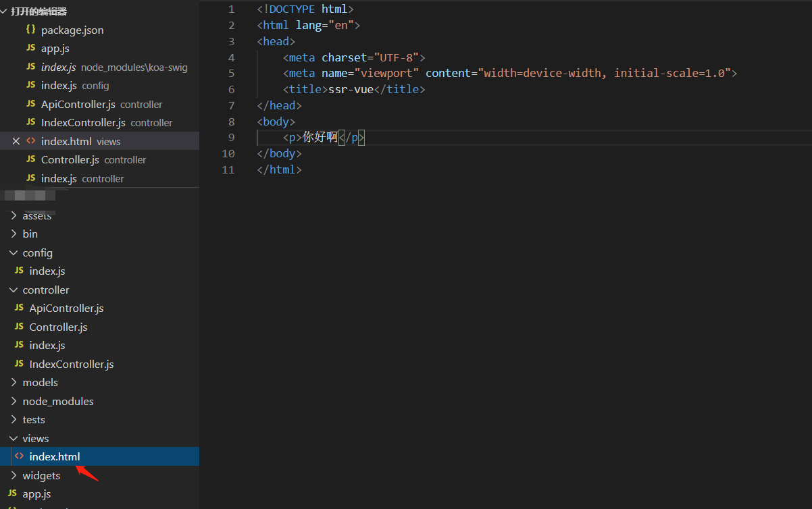Close the index.html views editor
Image resolution: width=812 pixels, height=509 pixels.
16,141
